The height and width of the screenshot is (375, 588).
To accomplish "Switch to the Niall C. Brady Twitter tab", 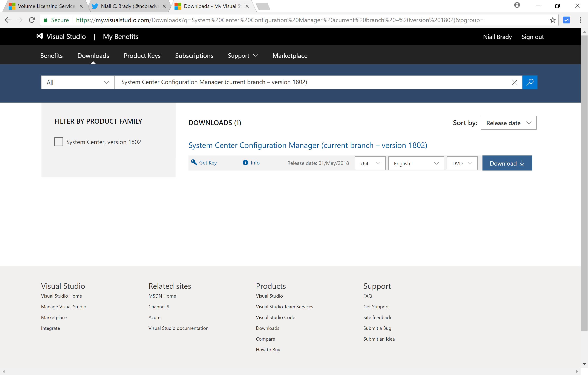I will 130,6.
